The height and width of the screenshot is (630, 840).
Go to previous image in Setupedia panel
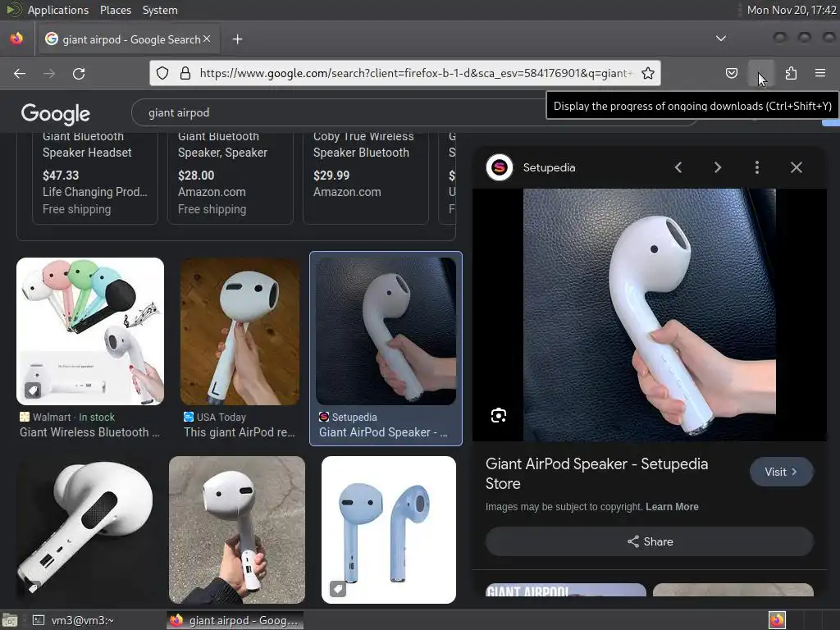point(678,167)
